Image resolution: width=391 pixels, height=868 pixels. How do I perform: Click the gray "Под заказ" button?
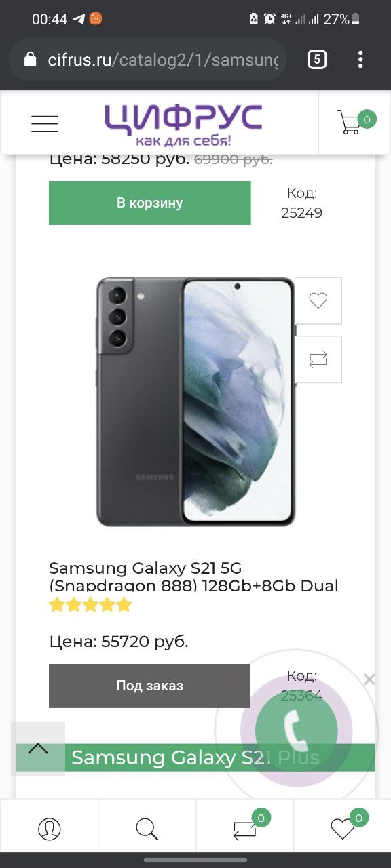click(149, 686)
